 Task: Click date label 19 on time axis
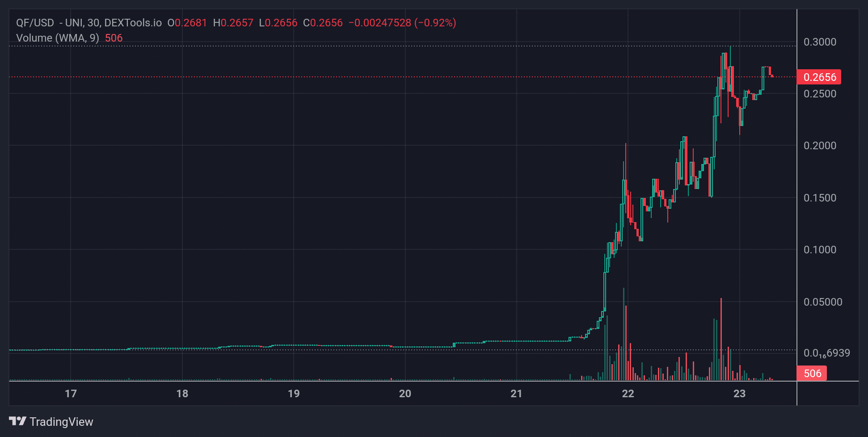click(294, 394)
